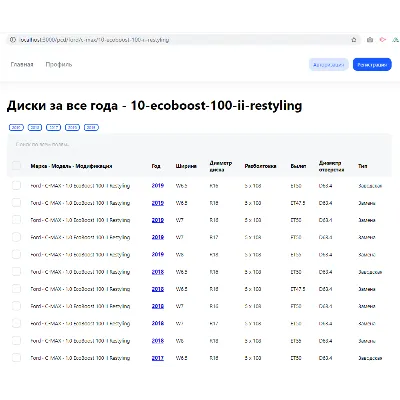Click R17 cell in the 2018 row
Screen dimensions: 400x400
pyautogui.click(x=214, y=323)
